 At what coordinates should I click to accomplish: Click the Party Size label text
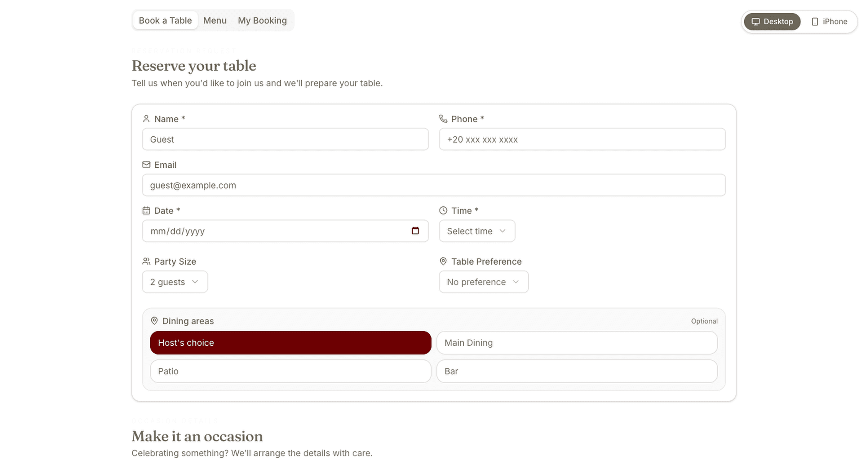(x=175, y=262)
